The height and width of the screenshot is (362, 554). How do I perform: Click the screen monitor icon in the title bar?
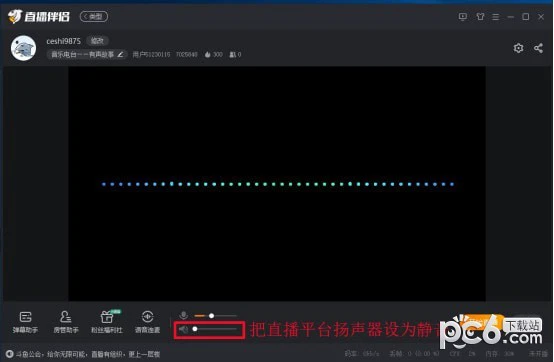point(462,17)
